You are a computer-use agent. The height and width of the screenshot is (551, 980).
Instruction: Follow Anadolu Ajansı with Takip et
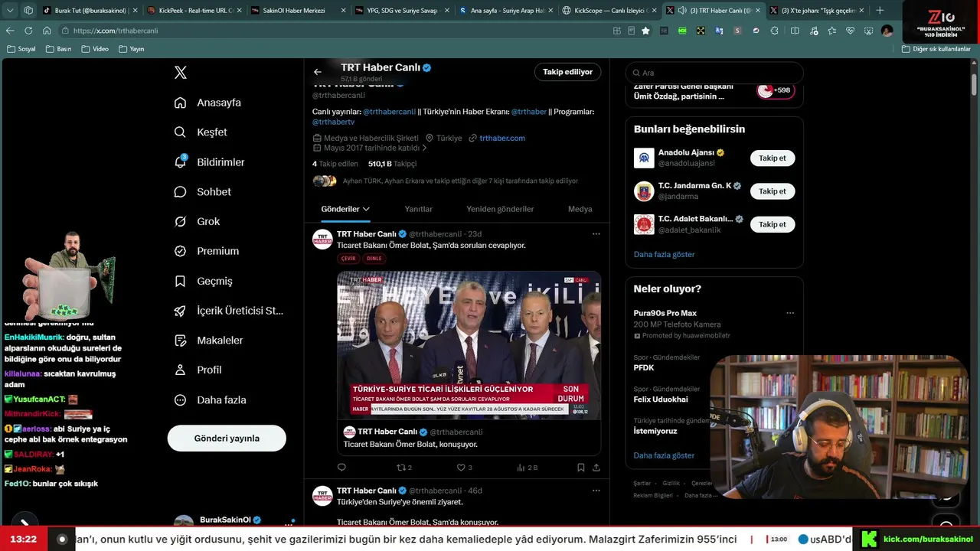[x=773, y=158]
